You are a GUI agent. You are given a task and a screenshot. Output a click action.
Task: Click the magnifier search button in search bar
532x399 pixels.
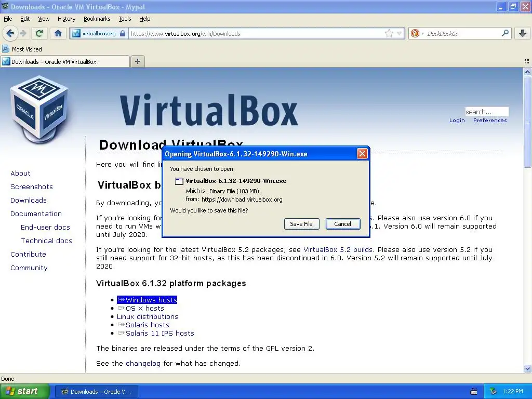coord(505,33)
